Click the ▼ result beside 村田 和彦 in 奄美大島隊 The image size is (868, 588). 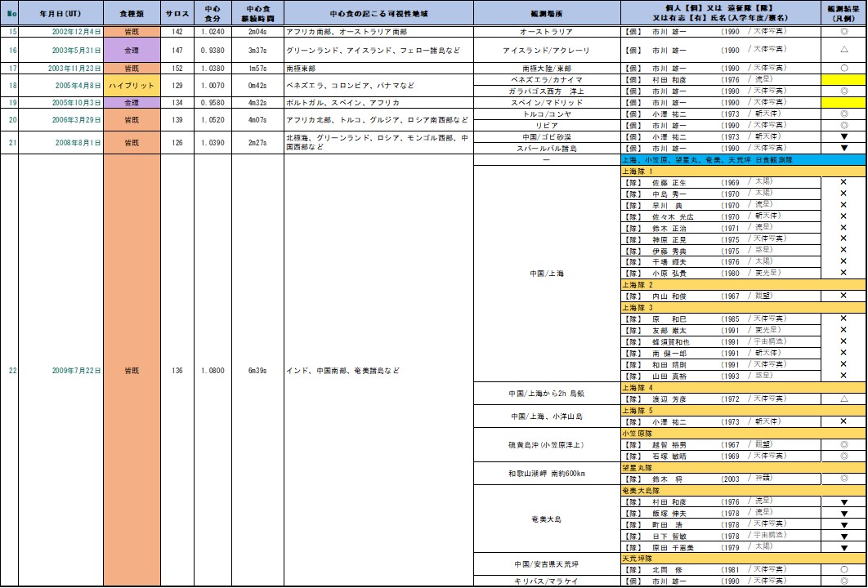click(x=843, y=501)
